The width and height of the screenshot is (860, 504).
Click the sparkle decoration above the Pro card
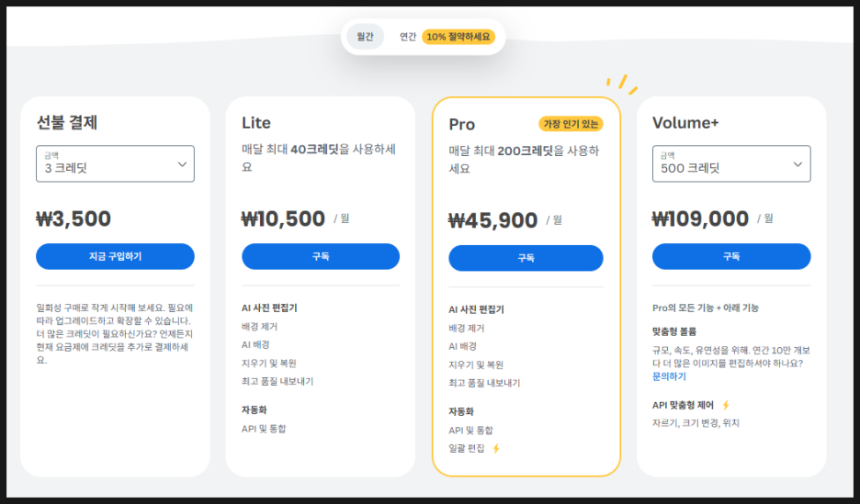click(623, 84)
